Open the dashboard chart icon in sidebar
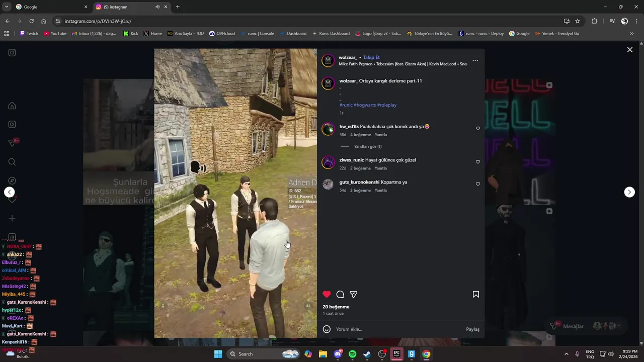Image resolution: width=644 pixels, height=362 pixels. coord(12,237)
